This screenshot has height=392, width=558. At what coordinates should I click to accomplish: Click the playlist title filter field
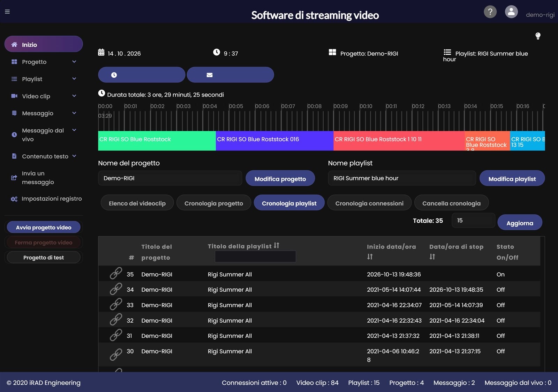[255, 256]
